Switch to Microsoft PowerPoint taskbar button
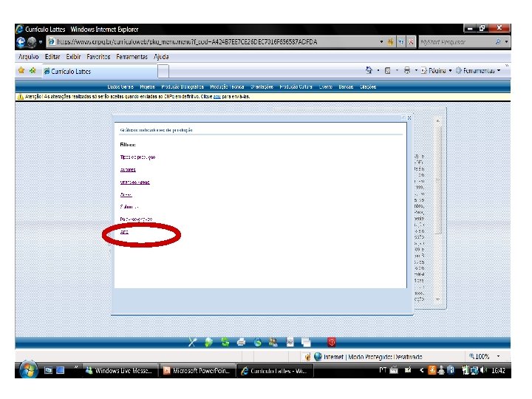The width and height of the screenshot is (532, 399). pos(197,370)
